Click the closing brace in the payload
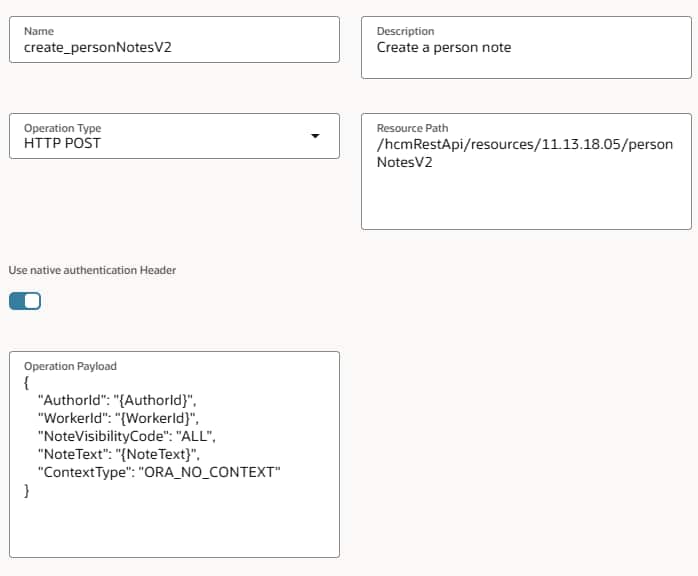Screen dimensions: 698x576 (27, 490)
